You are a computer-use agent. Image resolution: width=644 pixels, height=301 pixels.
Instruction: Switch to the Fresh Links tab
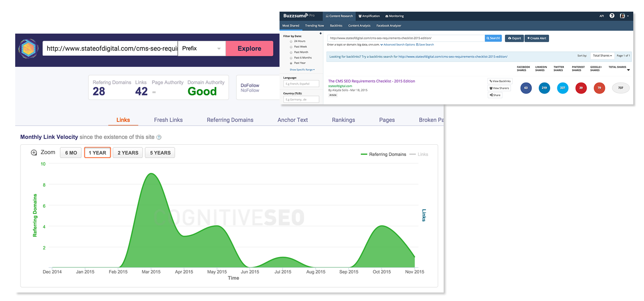(x=168, y=120)
